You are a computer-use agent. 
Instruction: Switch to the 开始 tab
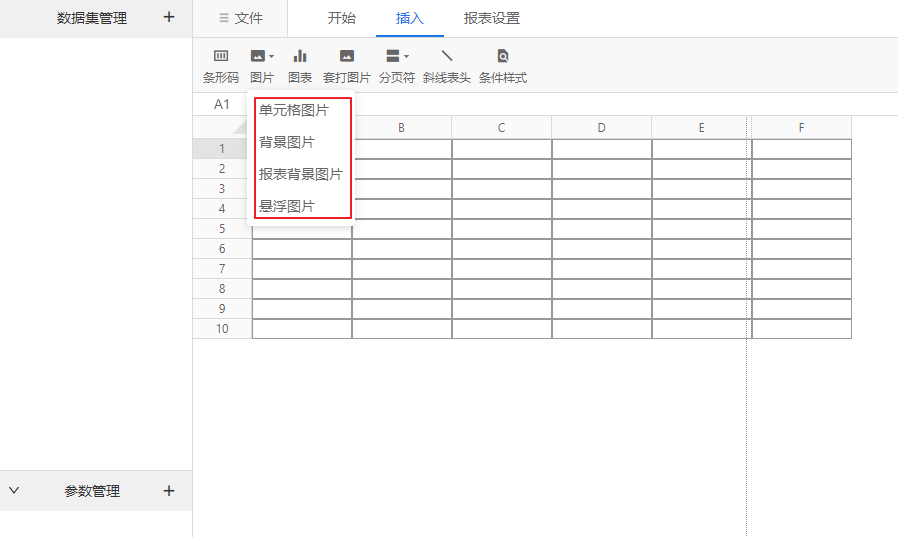click(x=341, y=18)
